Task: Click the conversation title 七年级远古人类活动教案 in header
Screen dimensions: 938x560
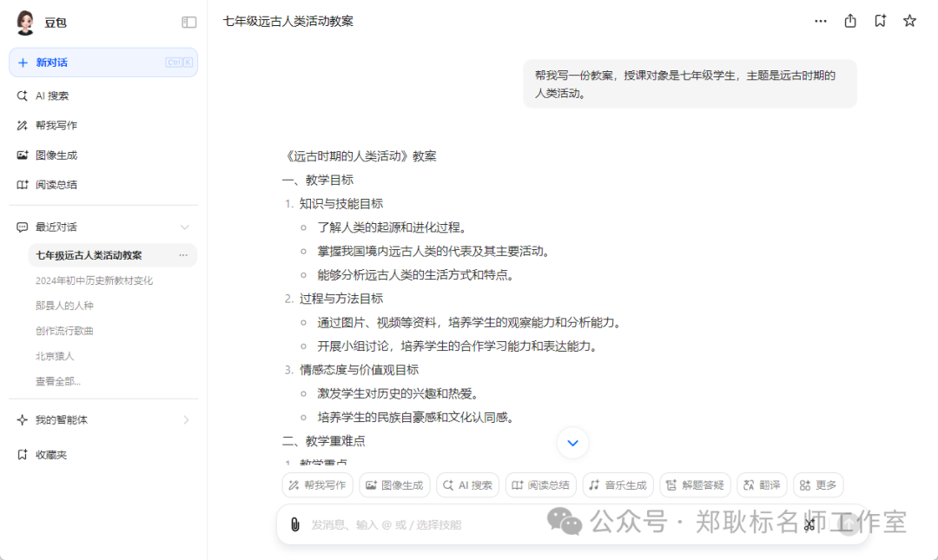Action: [288, 21]
